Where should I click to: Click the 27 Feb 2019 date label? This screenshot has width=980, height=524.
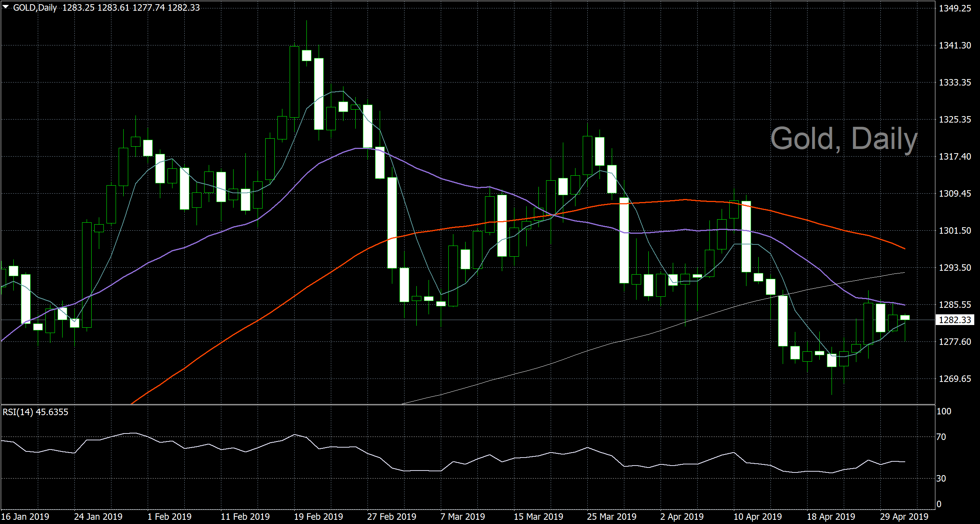pyautogui.click(x=392, y=517)
